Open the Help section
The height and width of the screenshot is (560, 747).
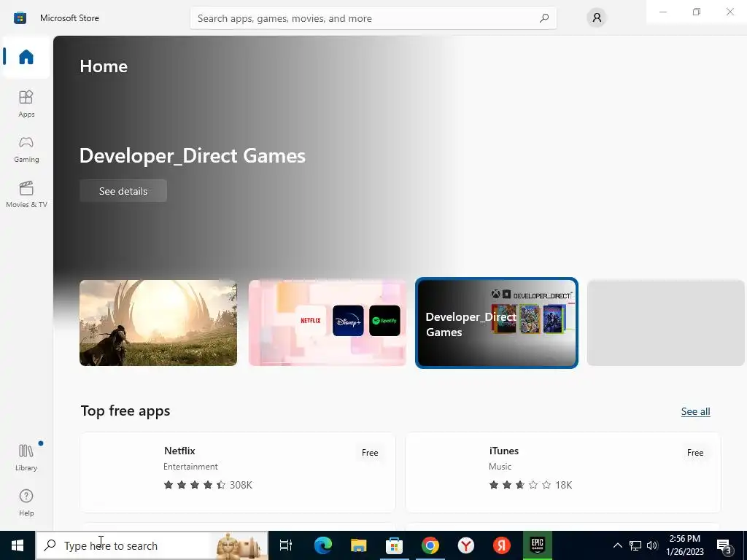[x=26, y=503]
